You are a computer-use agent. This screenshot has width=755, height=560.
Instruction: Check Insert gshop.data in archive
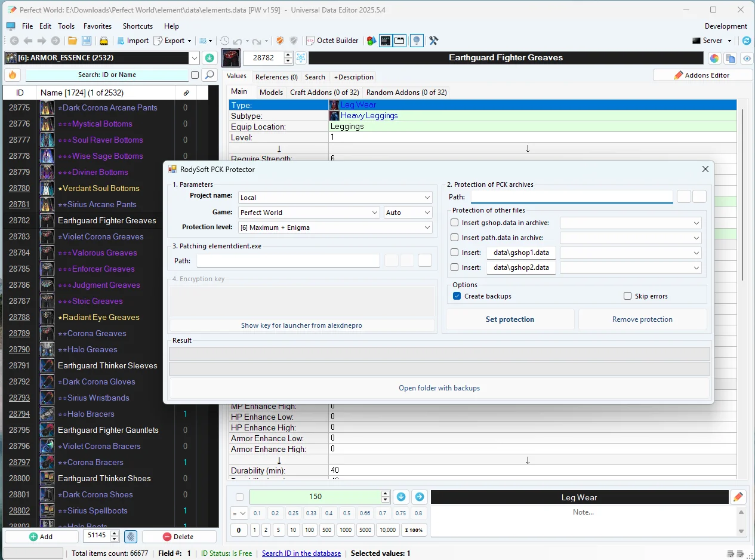pyautogui.click(x=455, y=223)
